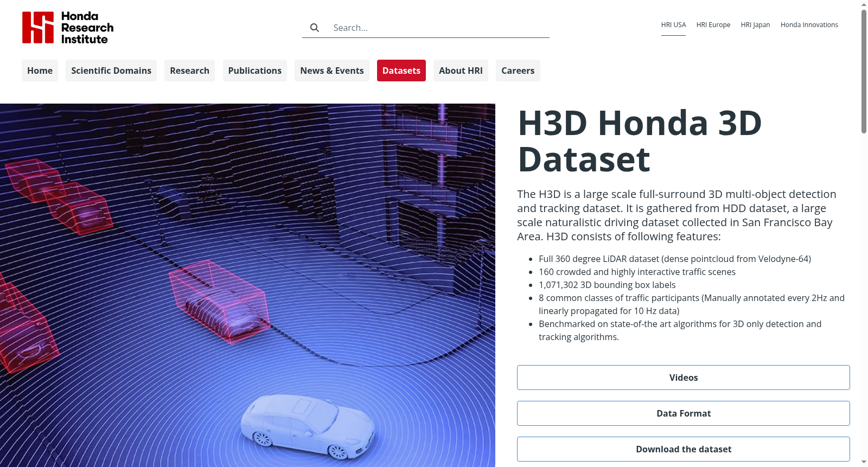Select the Datasets menu item

pyautogui.click(x=401, y=71)
